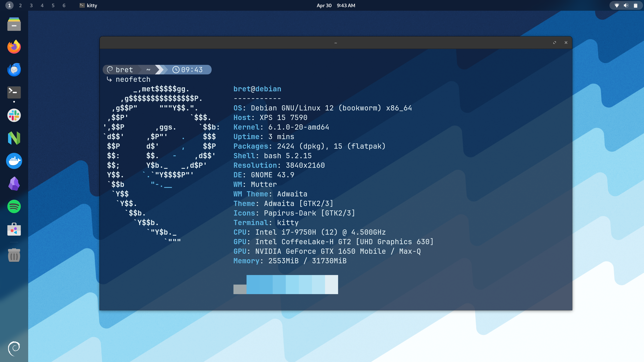Click the Theme: Adwaita [GTK2/3] line
Screen dimensions: 644x362
coord(283,203)
